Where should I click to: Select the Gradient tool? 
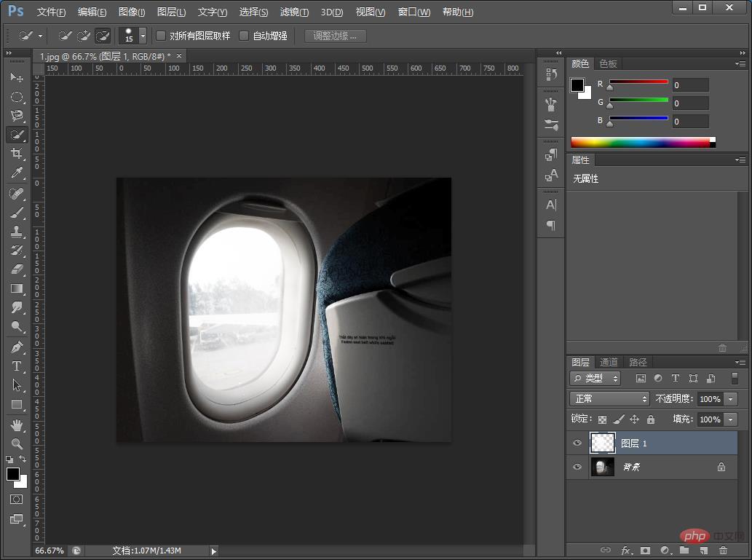coord(17,288)
